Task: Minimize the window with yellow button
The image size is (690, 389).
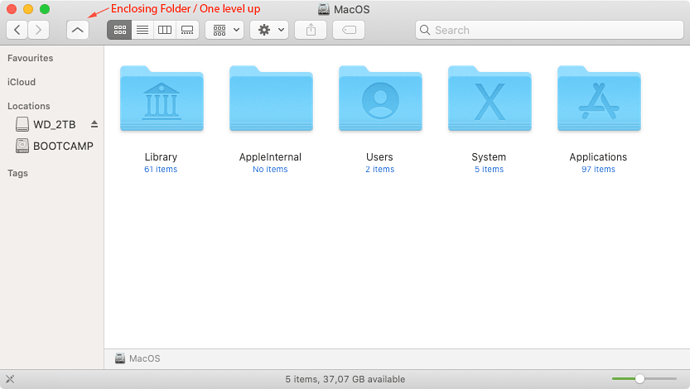Action: coord(28,9)
